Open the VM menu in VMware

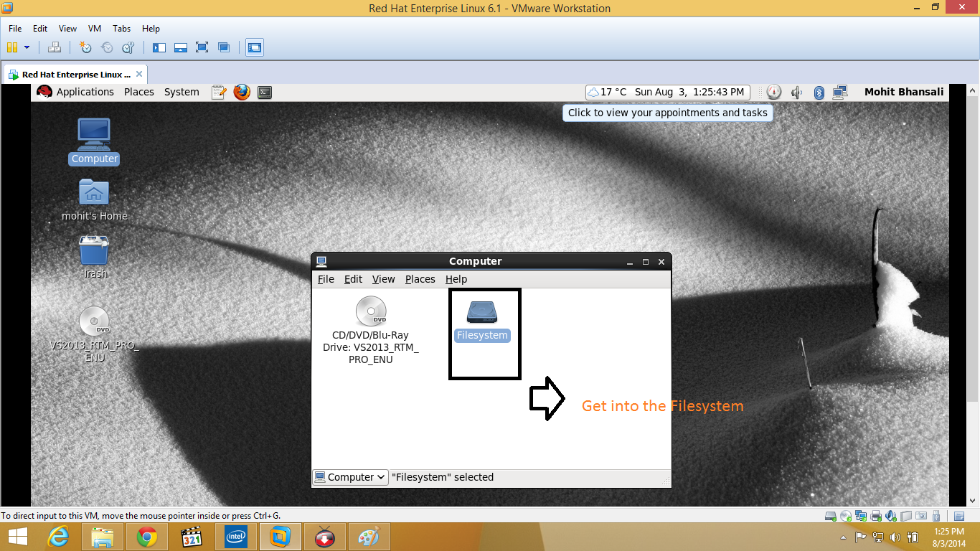pos(95,29)
